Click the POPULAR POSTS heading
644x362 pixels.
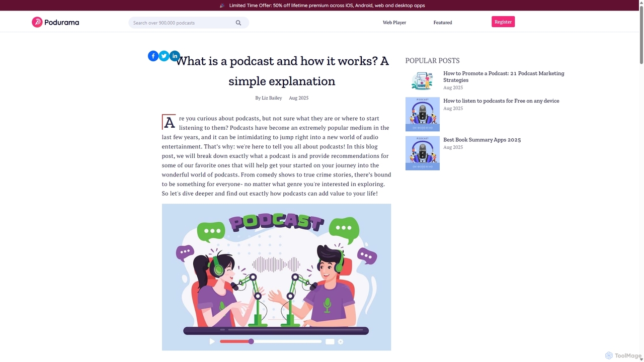point(432,60)
